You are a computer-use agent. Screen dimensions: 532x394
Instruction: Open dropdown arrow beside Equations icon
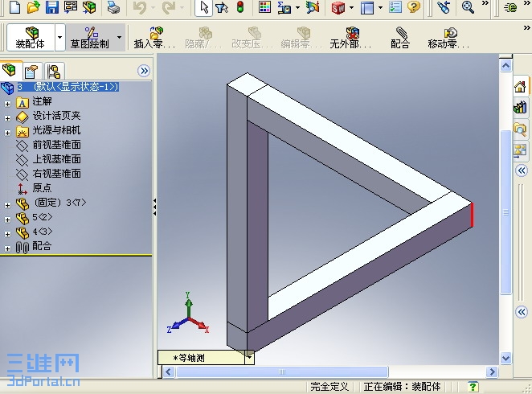tap(297, 7)
